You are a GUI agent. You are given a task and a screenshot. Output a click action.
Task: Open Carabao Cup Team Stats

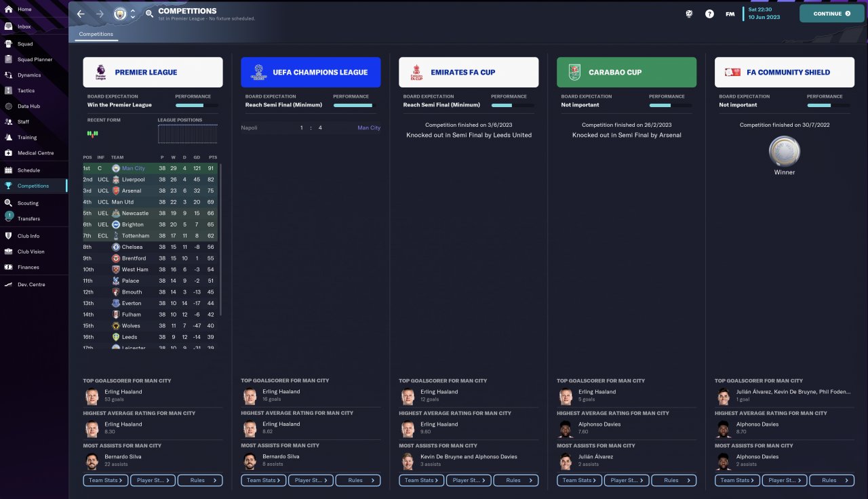click(580, 481)
